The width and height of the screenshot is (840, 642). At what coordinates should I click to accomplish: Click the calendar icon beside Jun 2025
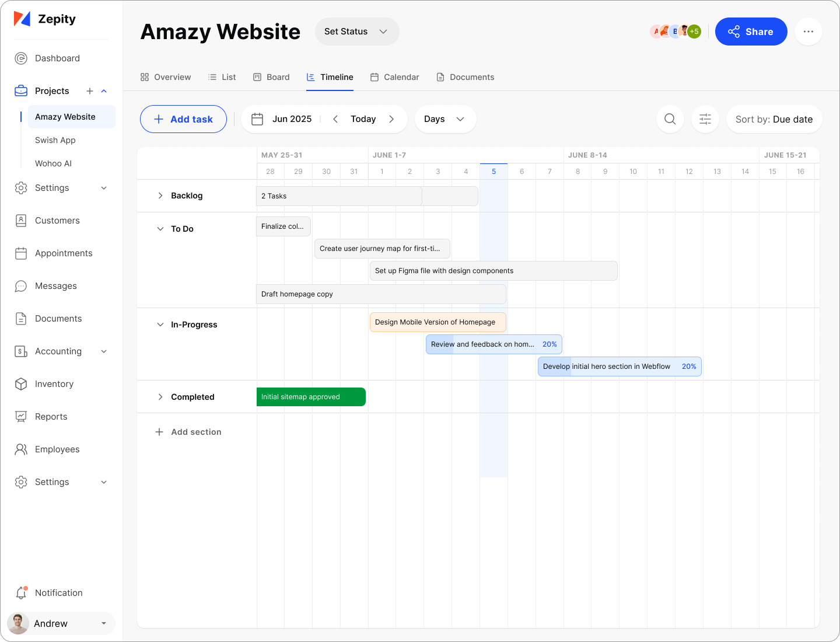coord(257,119)
